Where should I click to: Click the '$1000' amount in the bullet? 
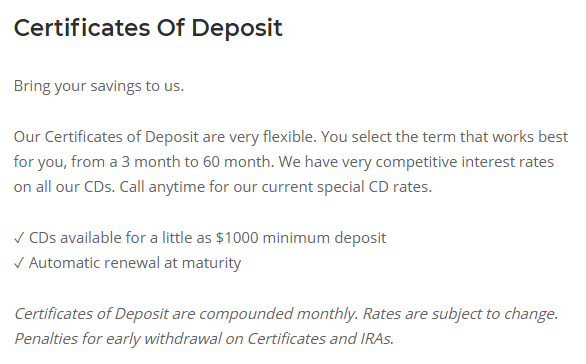tap(237, 238)
